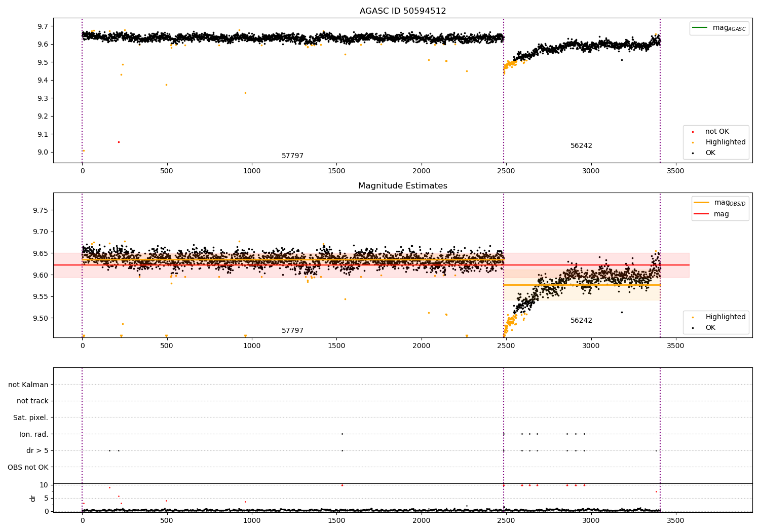
Task: Click '3500' on the top plot's x-axis
Action: 675,171
